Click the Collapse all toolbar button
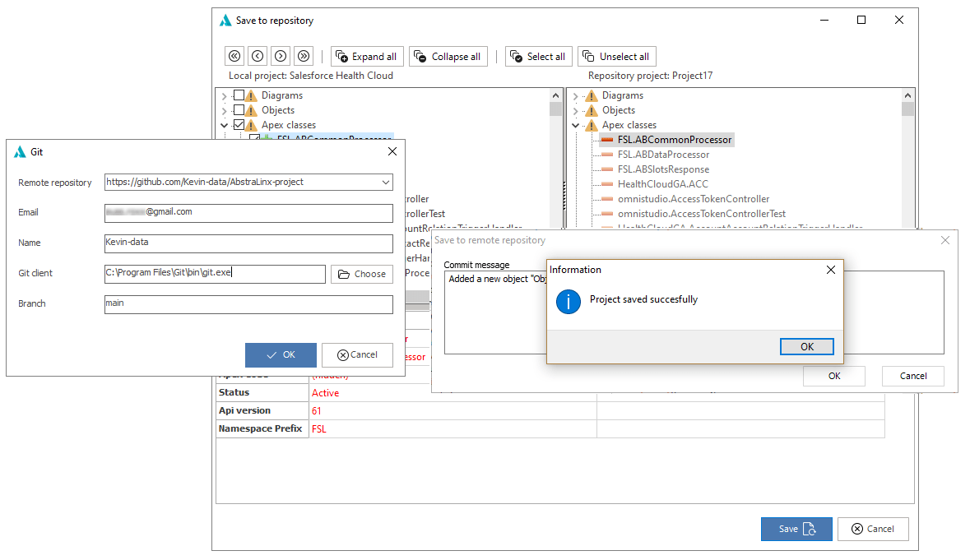970x560 pixels. pyautogui.click(x=448, y=56)
